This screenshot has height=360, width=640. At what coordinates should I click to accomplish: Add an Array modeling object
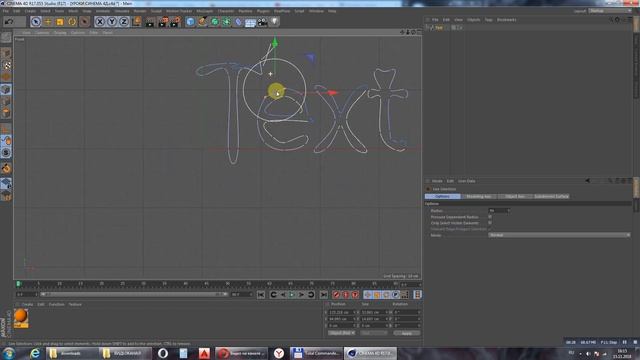(226, 22)
